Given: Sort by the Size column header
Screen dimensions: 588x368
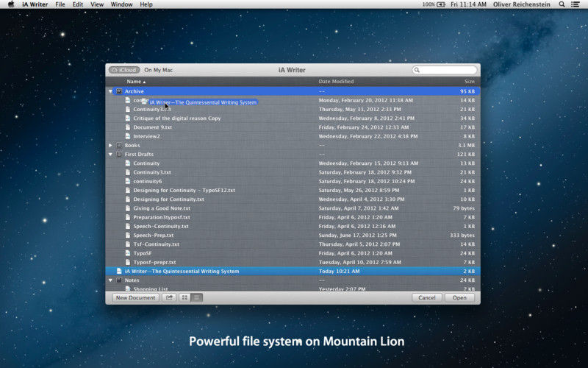Looking at the screenshot, I should pyautogui.click(x=469, y=82).
